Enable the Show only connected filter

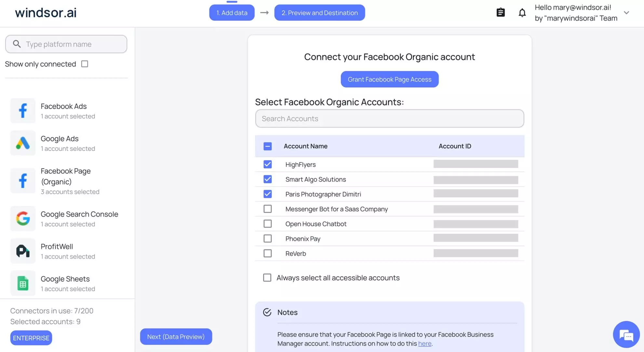(x=84, y=63)
